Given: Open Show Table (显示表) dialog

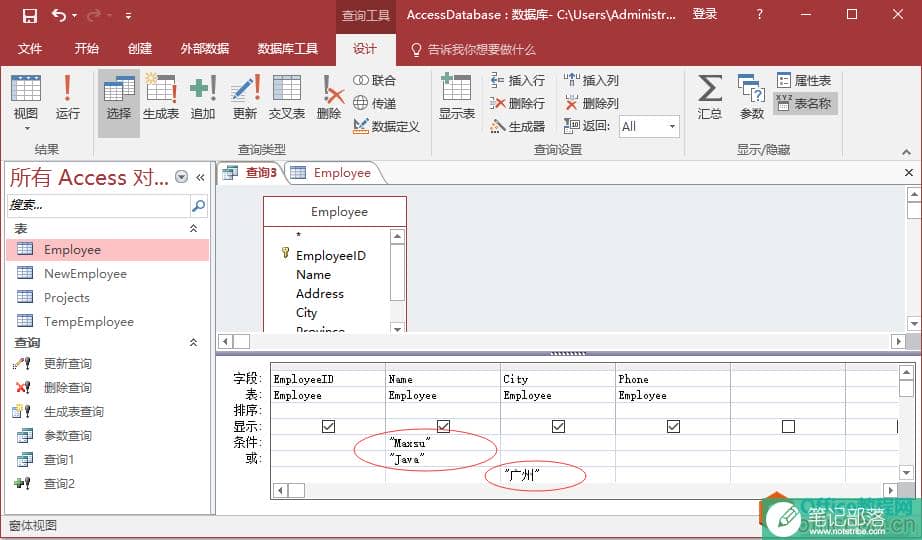Looking at the screenshot, I should [x=457, y=97].
